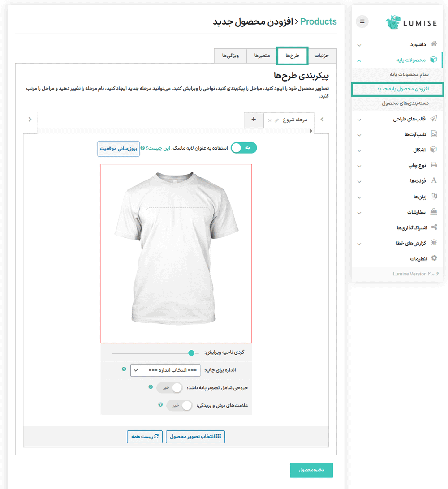Switch to the جزئیات tab
The height and width of the screenshot is (489, 448).
(x=322, y=56)
